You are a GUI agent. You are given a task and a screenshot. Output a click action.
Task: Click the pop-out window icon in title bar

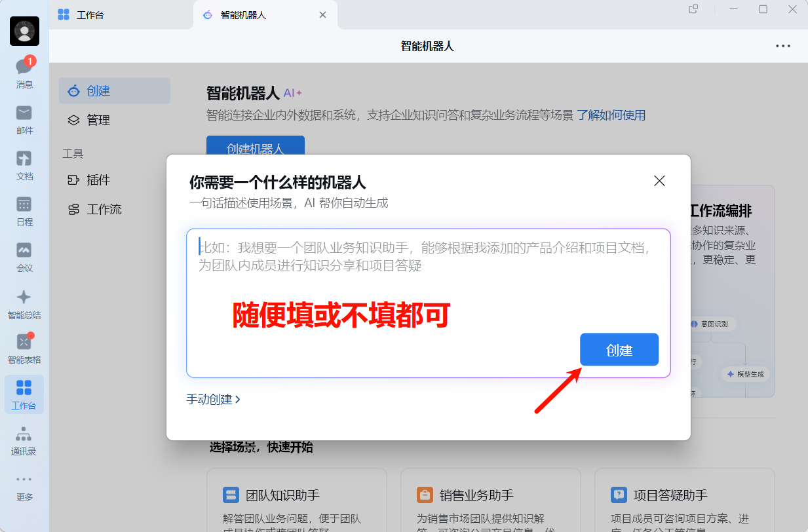click(693, 9)
